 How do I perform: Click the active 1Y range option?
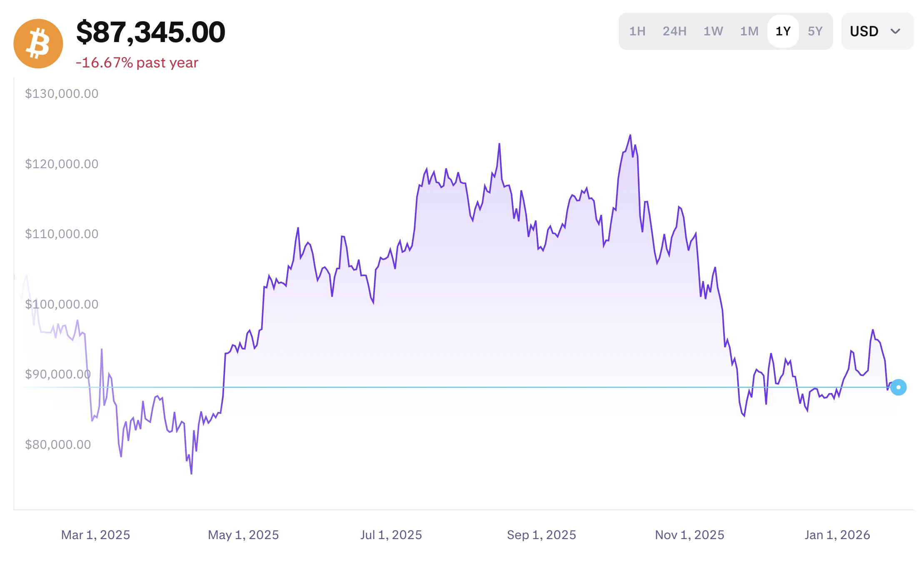[783, 31]
